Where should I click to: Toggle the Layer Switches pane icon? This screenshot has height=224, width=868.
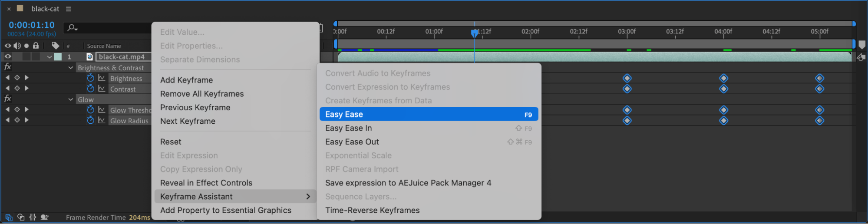tap(9, 217)
